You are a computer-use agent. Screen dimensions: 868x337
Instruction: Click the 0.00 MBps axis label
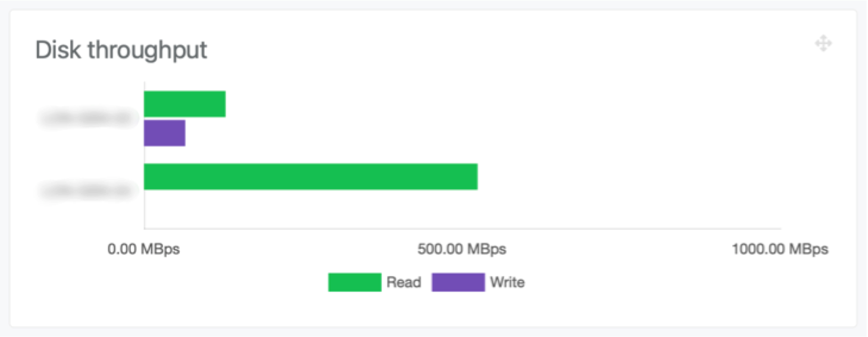[x=143, y=249]
